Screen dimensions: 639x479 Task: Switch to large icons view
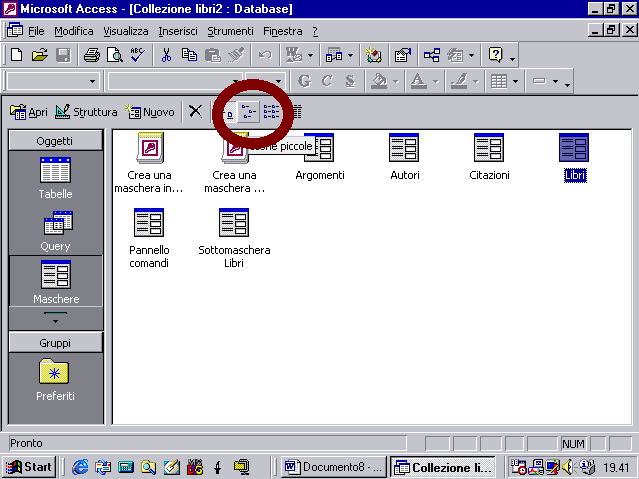230,113
